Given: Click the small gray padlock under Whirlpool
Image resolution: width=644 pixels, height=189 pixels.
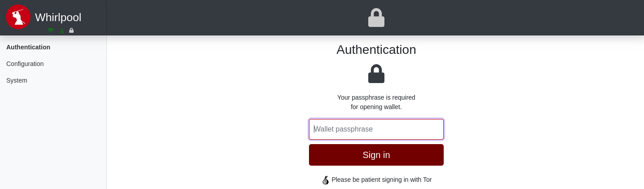Looking at the screenshot, I should [x=71, y=31].
